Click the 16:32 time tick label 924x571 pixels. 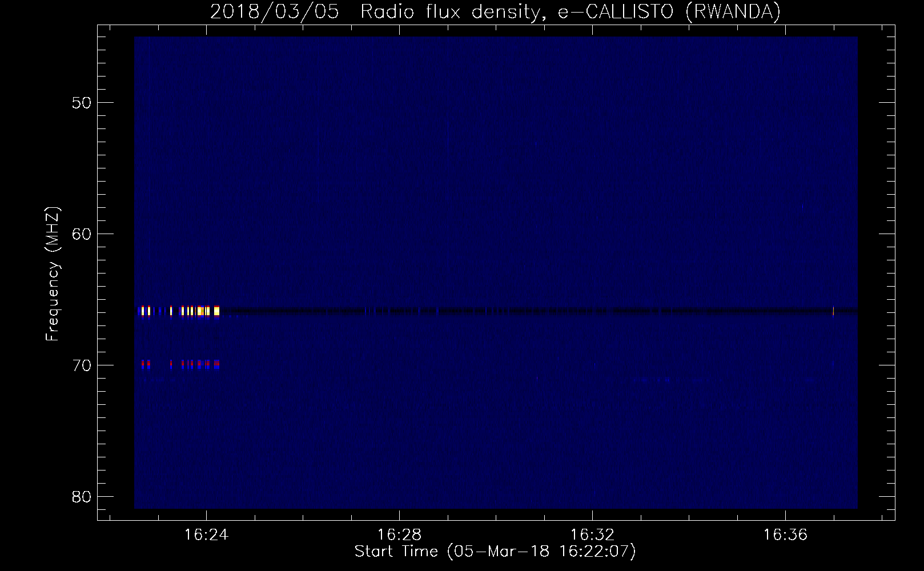[x=592, y=535]
